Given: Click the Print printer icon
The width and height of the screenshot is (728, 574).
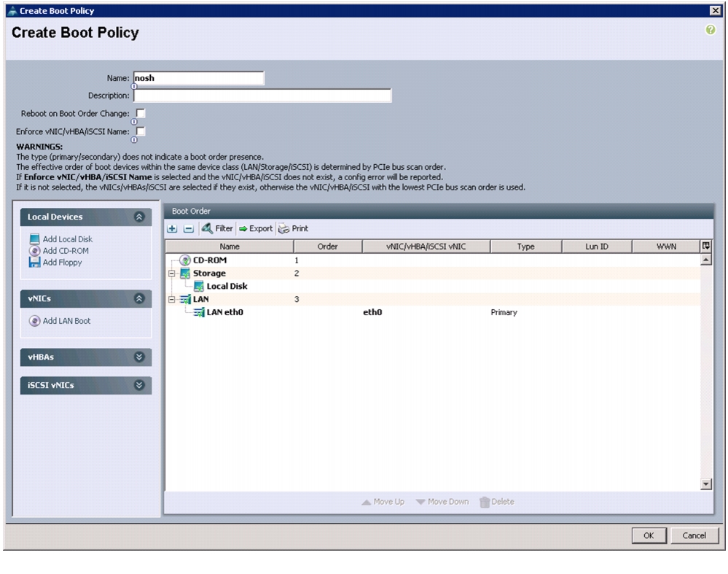Looking at the screenshot, I should pyautogui.click(x=283, y=229).
